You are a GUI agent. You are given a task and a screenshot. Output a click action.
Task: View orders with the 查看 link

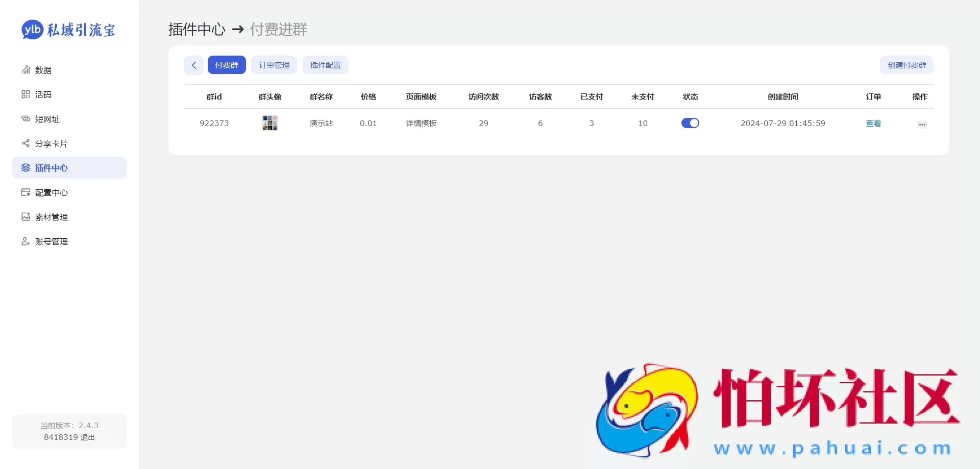873,123
